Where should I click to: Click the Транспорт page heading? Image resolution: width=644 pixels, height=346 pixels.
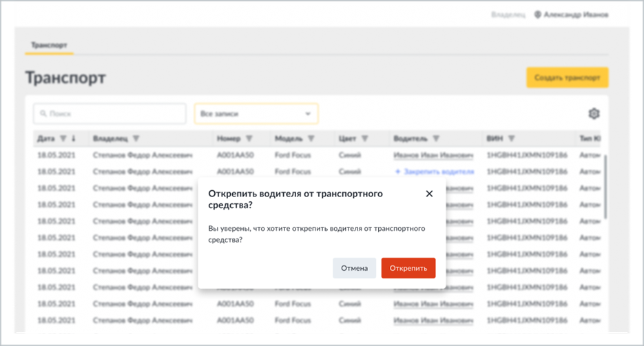coord(65,77)
